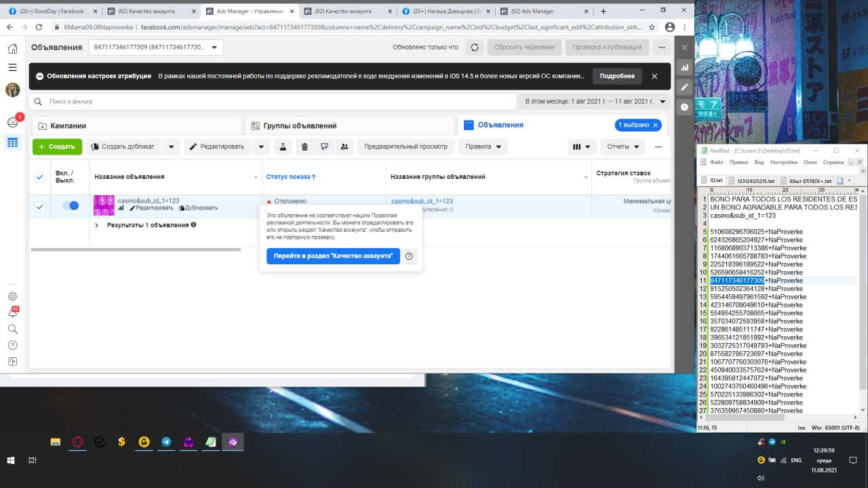Select the Объявления tab

coord(562,125)
